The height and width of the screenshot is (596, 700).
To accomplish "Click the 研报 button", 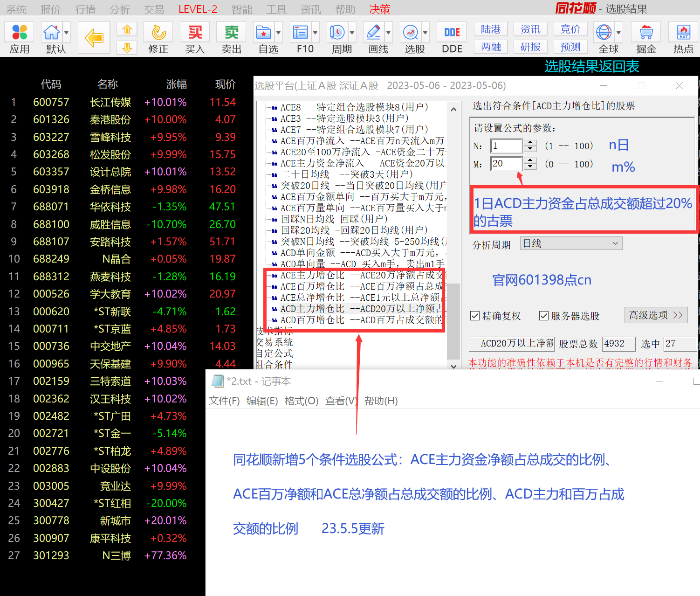I will click(x=530, y=47).
